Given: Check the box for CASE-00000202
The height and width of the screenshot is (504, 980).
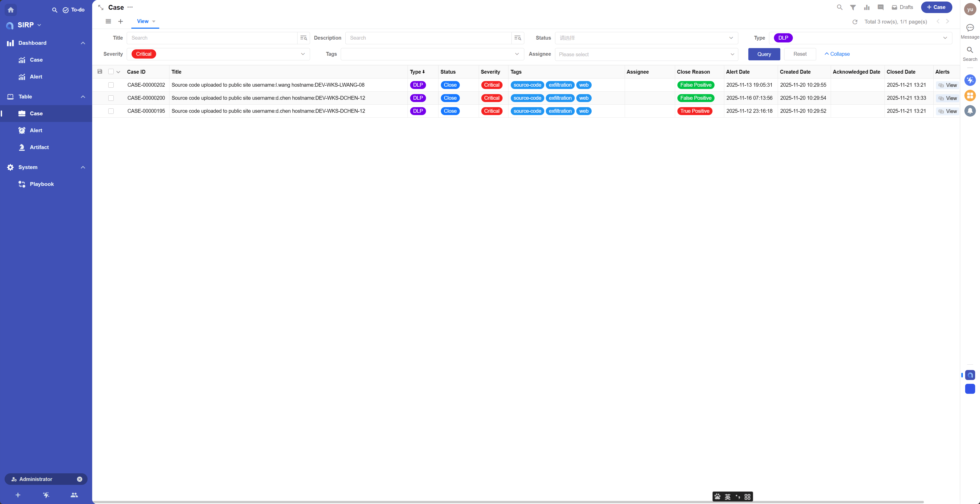Looking at the screenshot, I should click(111, 85).
